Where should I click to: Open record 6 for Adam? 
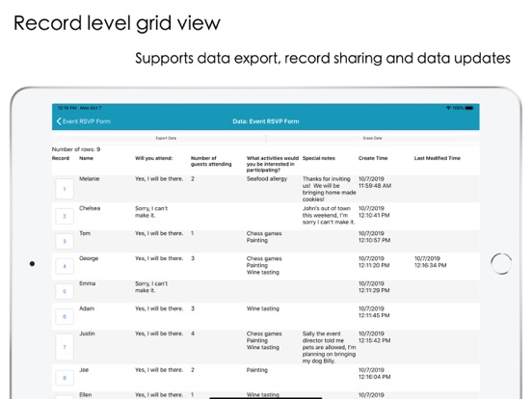click(x=65, y=316)
